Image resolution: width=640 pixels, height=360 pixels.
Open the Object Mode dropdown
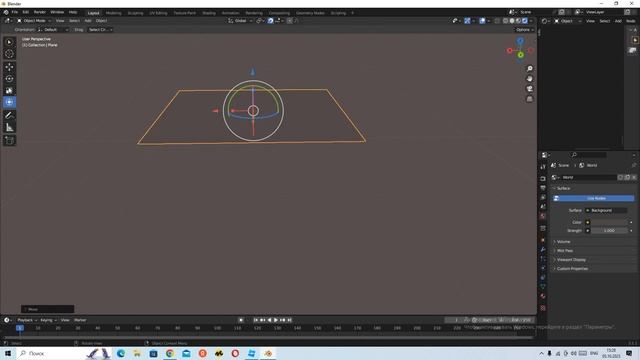coord(33,21)
